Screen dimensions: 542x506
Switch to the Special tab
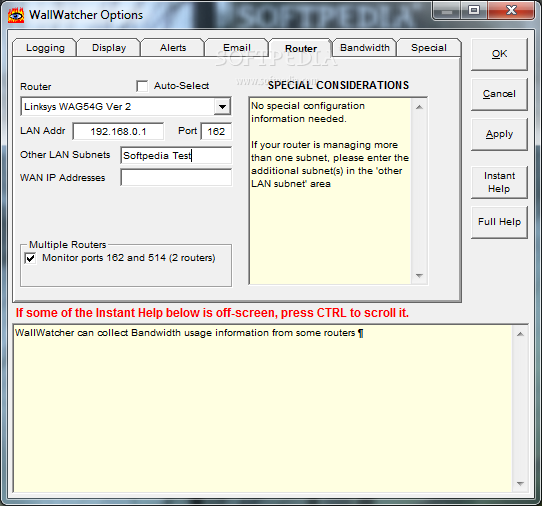(x=429, y=48)
